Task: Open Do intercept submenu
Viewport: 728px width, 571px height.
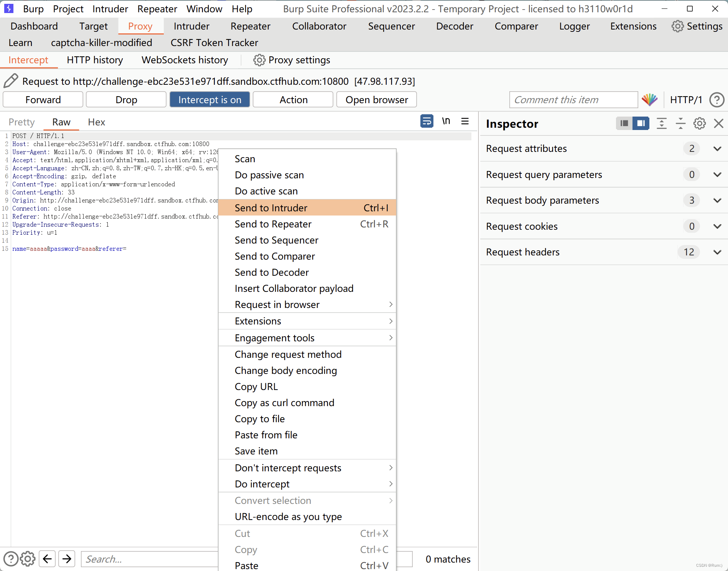Action: pos(307,484)
